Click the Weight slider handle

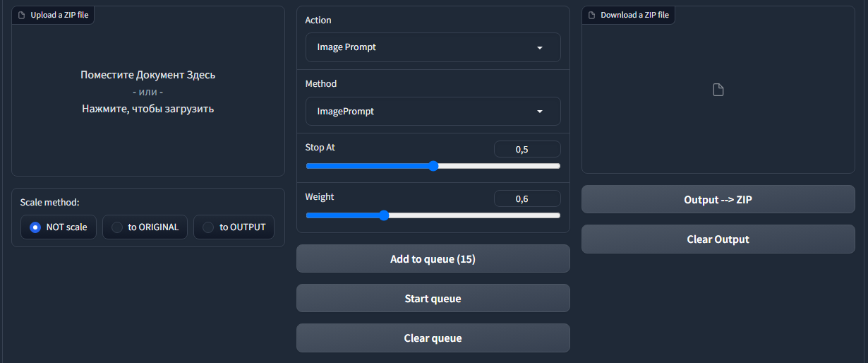[x=384, y=215]
